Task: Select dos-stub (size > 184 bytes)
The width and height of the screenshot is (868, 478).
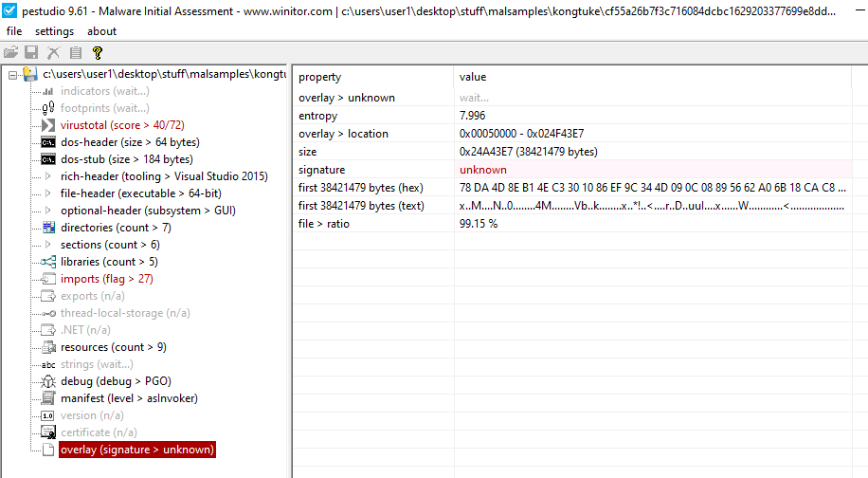Action: 127,159
